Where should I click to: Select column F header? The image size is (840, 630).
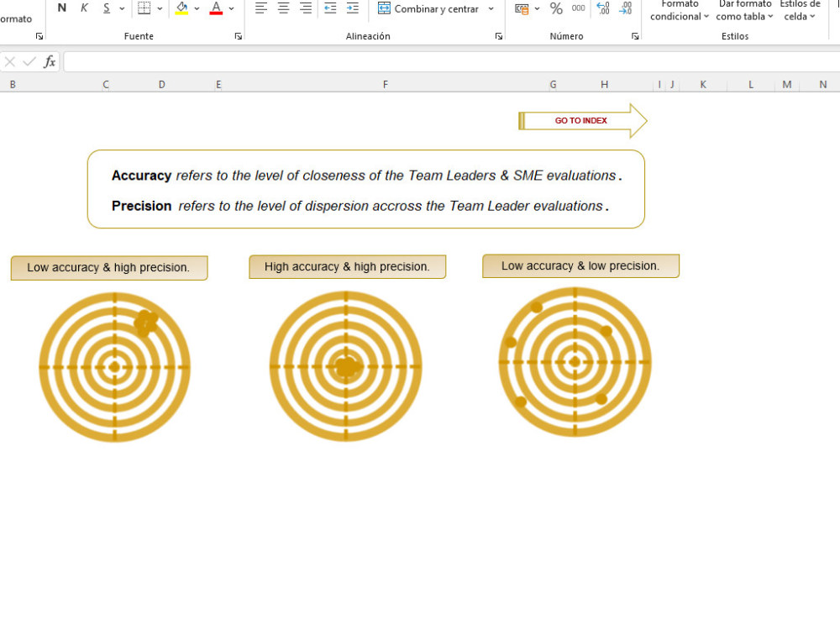coord(386,85)
